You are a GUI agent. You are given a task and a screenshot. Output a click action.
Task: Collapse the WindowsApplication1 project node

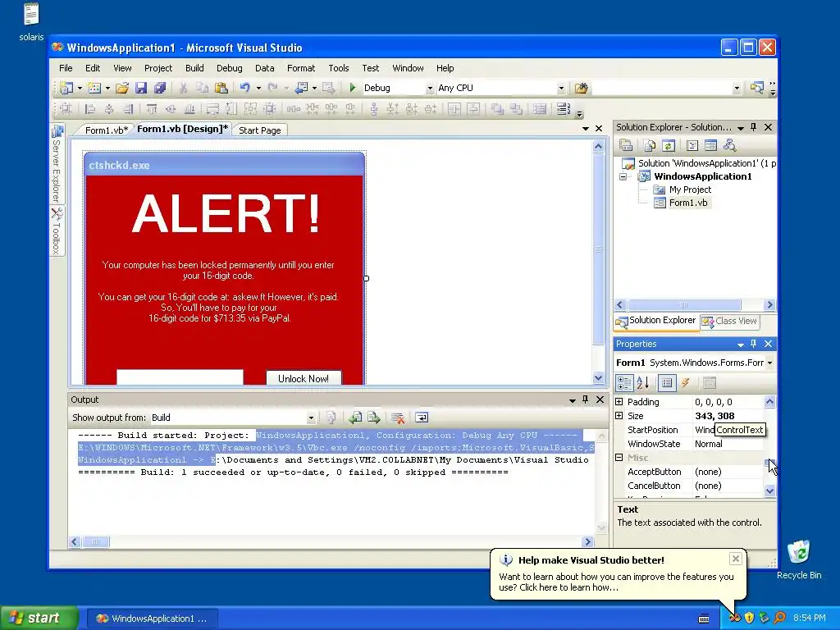click(623, 177)
